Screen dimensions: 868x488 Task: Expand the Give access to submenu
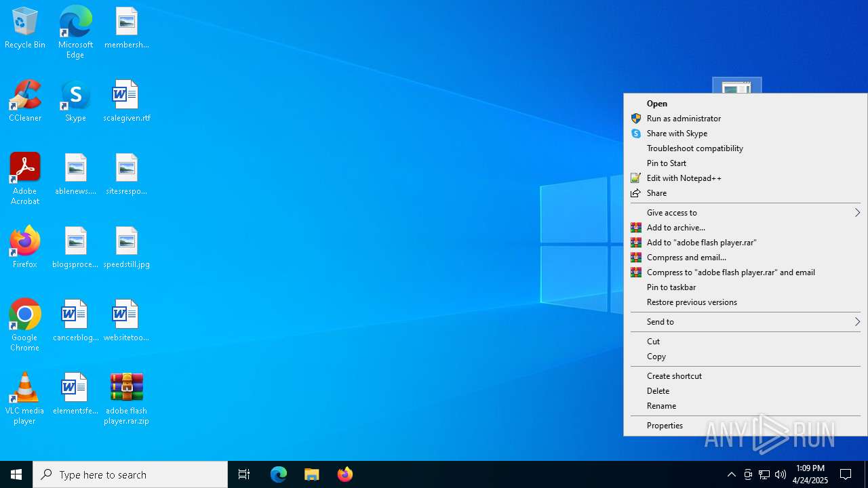(x=745, y=213)
